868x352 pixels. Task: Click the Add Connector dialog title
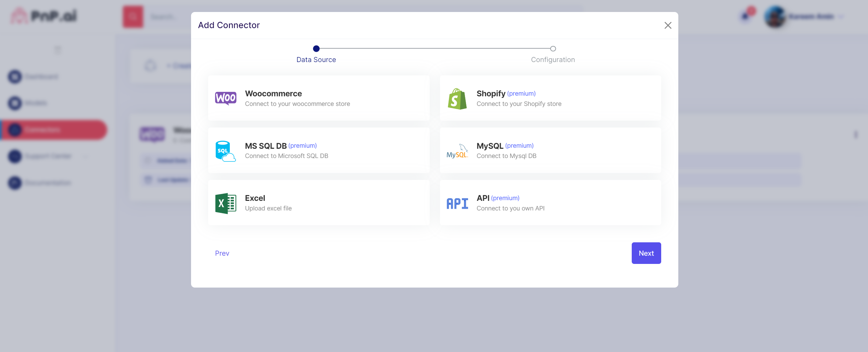coord(229,25)
